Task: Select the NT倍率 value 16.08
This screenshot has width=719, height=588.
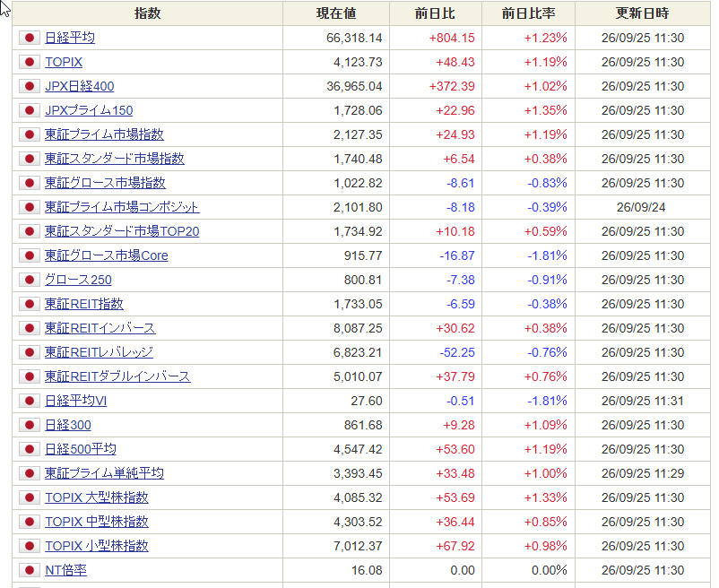Action: coord(367,571)
